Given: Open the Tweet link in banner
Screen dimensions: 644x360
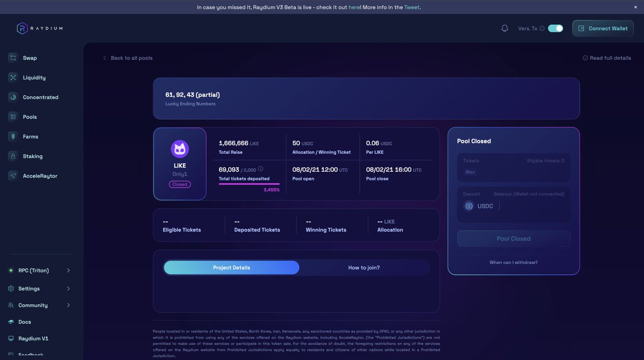Looking at the screenshot, I should pos(412,7).
